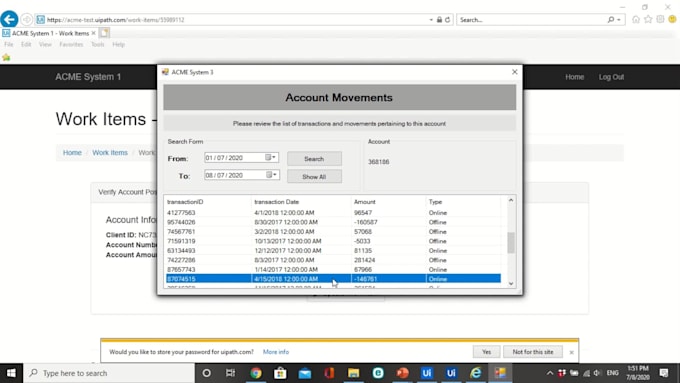The image size is (680, 383).
Task: Click the favorites star icon at top right
Action: click(648, 20)
